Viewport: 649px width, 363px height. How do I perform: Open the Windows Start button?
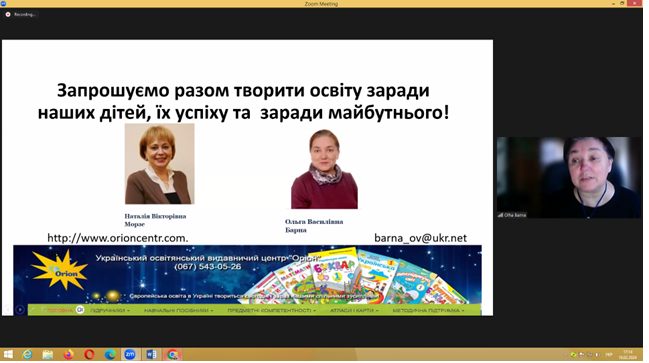click(8, 355)
